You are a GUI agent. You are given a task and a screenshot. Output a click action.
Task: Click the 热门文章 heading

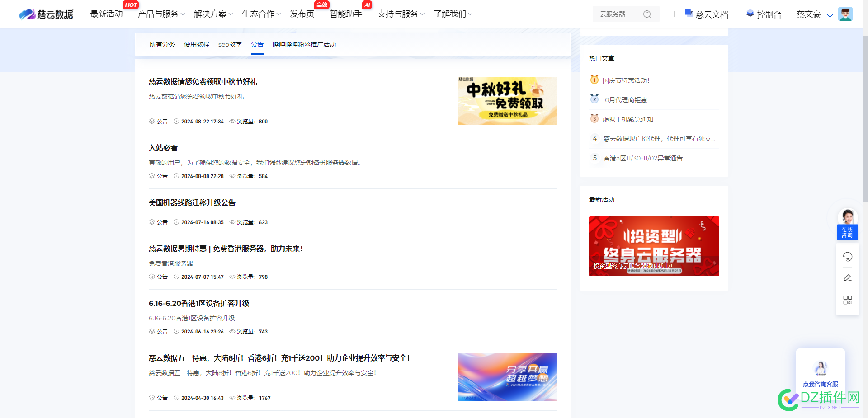click(x=602, y=58)
